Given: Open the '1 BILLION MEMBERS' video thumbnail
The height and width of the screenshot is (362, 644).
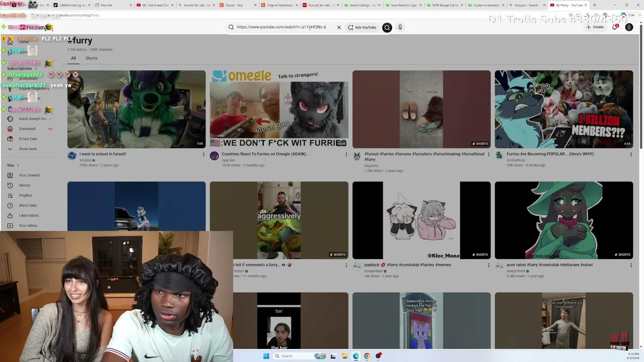Looking at the screenshot, I should click(x=563, y=109).
